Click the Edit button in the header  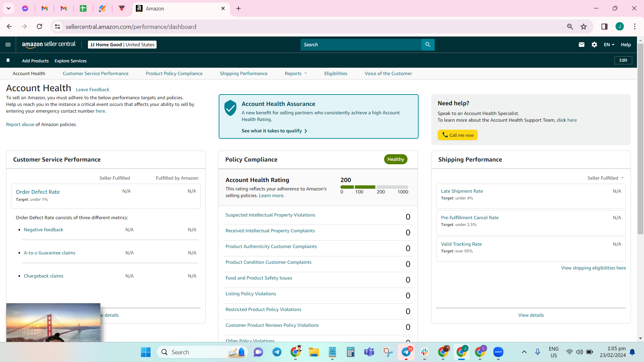(x=623, y=60)
